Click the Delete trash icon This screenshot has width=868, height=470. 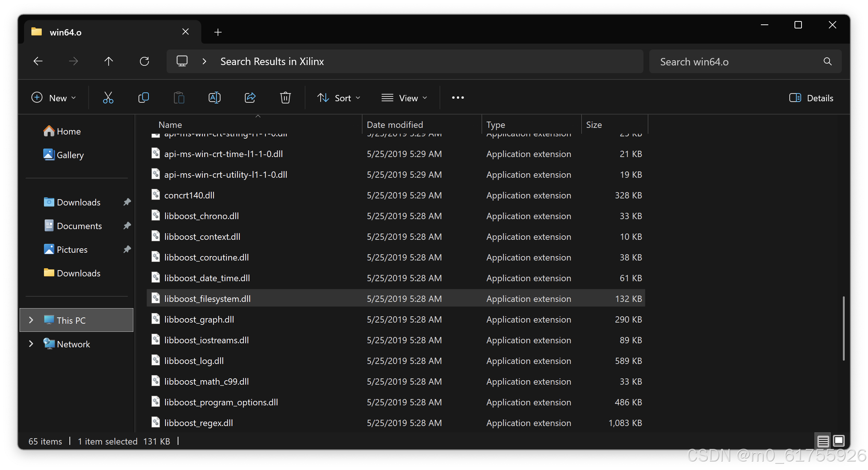pyautogui.click(x=285, y=98)
